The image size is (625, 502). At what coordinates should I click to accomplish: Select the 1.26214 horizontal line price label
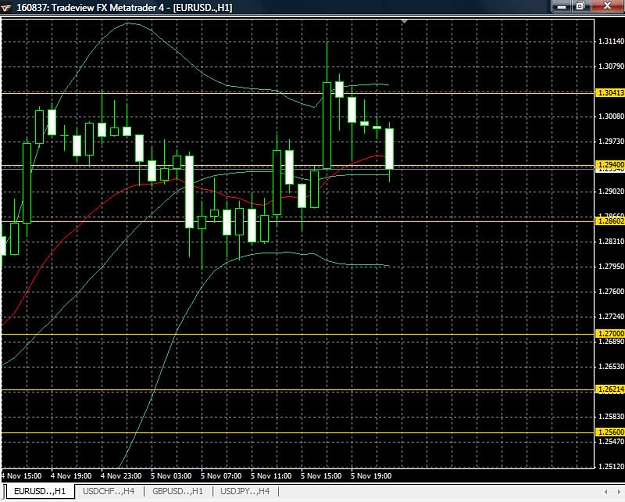click(x=610, y=389)
